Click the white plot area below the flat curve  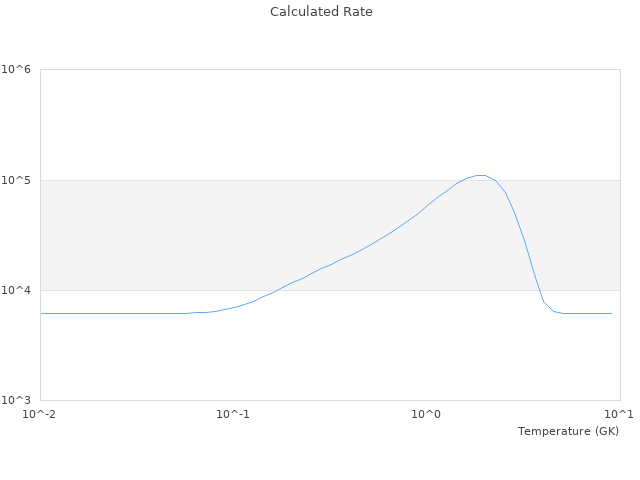click(300, 360)
